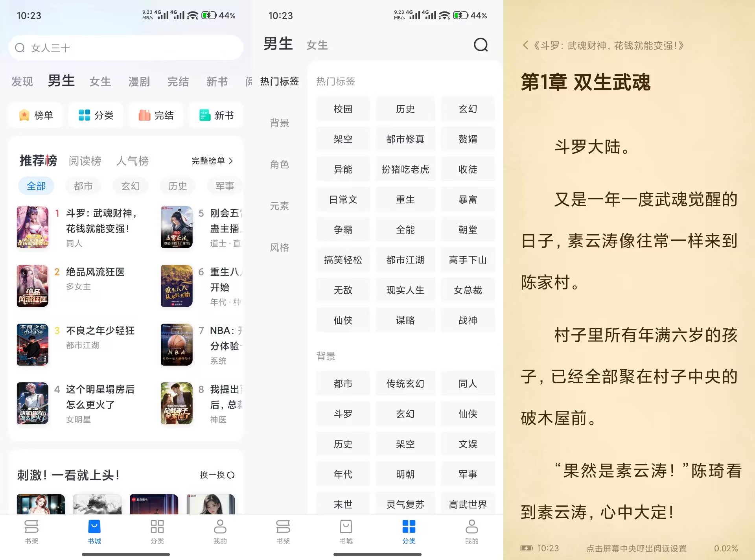
Task: Expand the 完整榜单 full ranking list
Action: tap(211, 161)
